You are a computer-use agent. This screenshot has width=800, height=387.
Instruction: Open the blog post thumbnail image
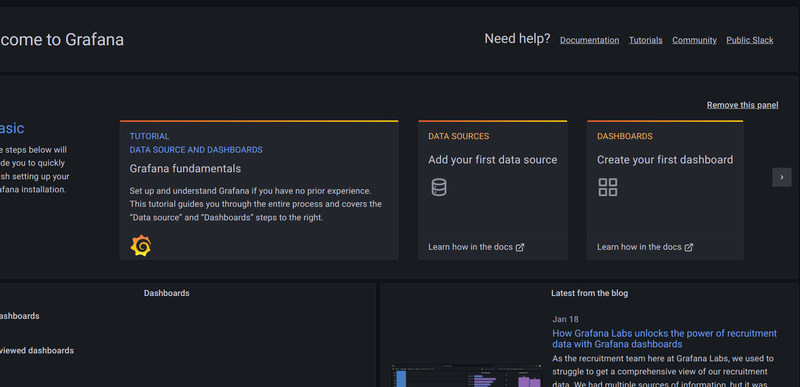467,376
